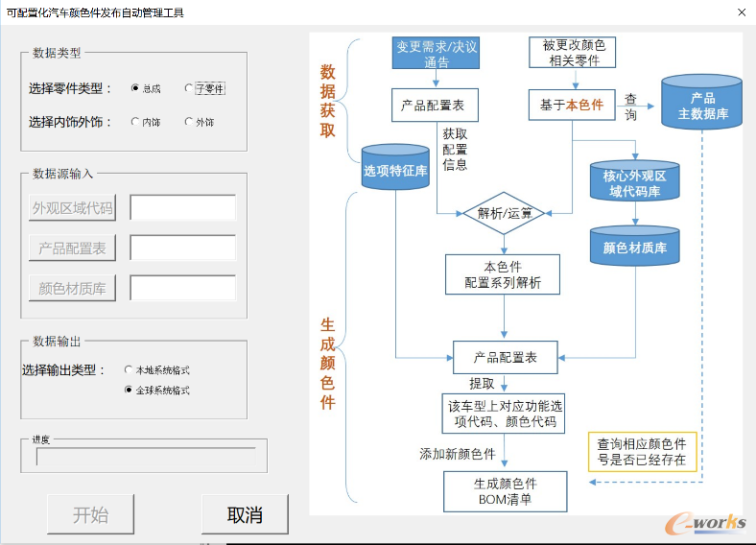Click the 查询 label near database
The image size is (756, 545).
pyautogui.click(x=630, y=107)
